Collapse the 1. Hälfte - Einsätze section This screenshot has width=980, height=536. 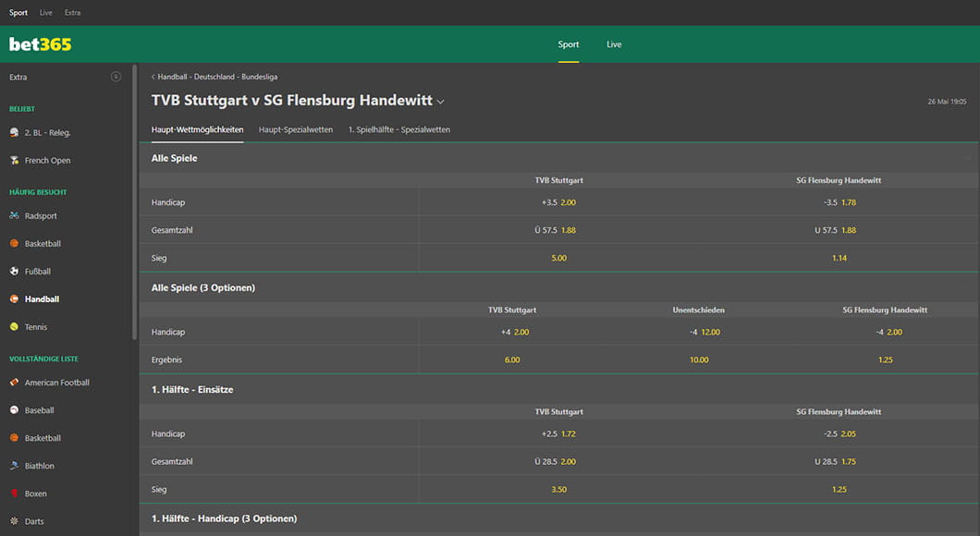558,390
